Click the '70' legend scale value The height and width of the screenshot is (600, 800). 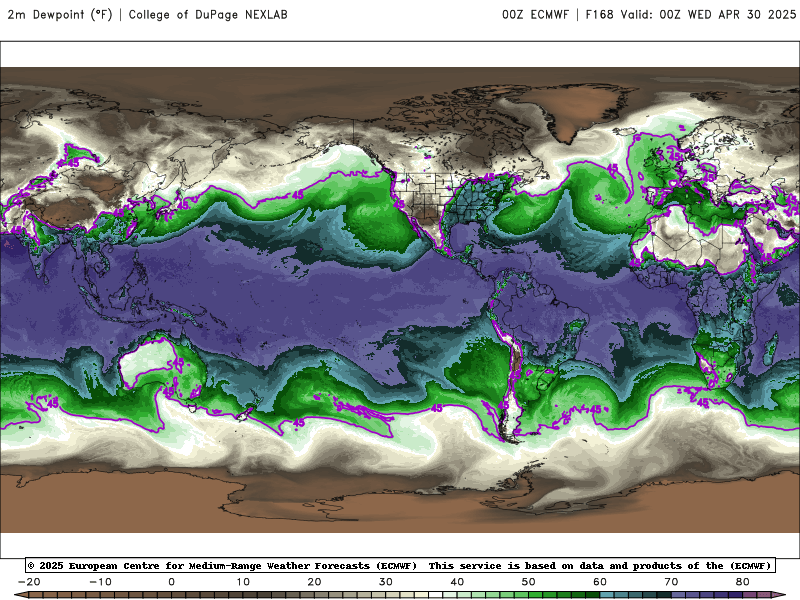point(671,582)
